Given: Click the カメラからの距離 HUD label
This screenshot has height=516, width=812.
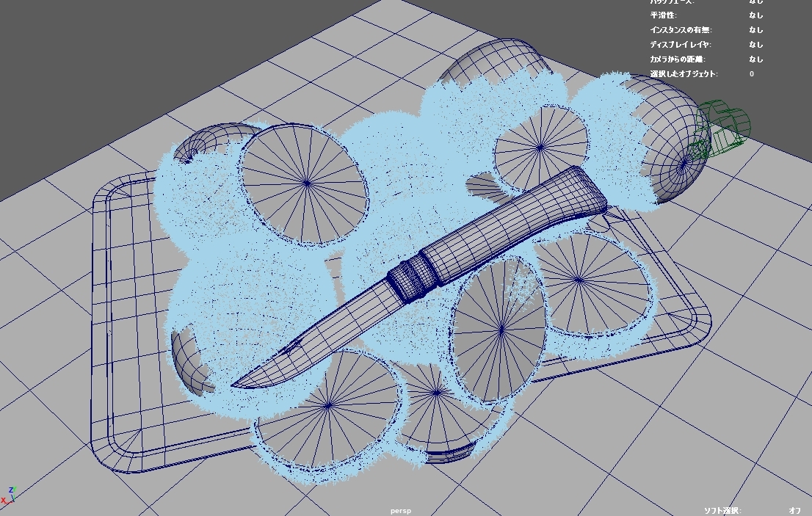Looking at the screenshot, I should coord(678,59).
